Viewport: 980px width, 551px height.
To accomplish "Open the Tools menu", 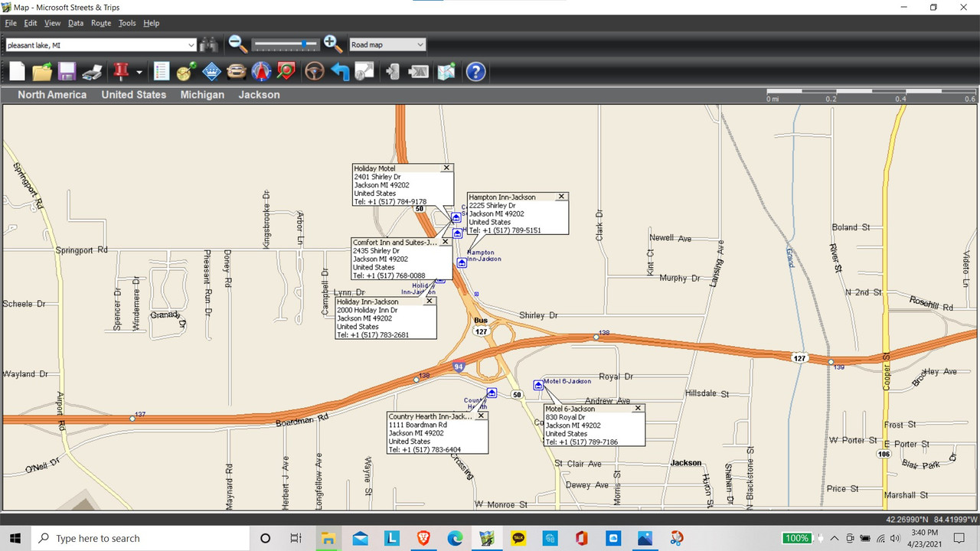I will point(127,23).
